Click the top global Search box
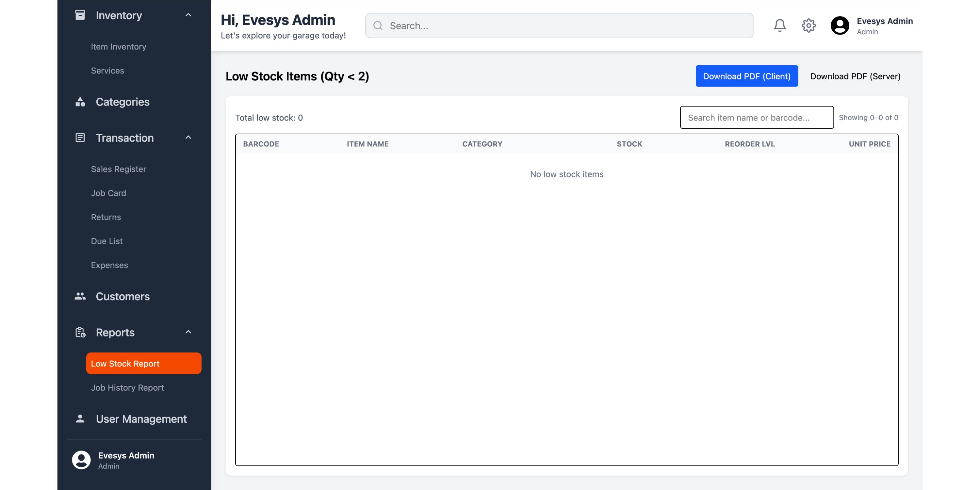 tap(559, 25)
